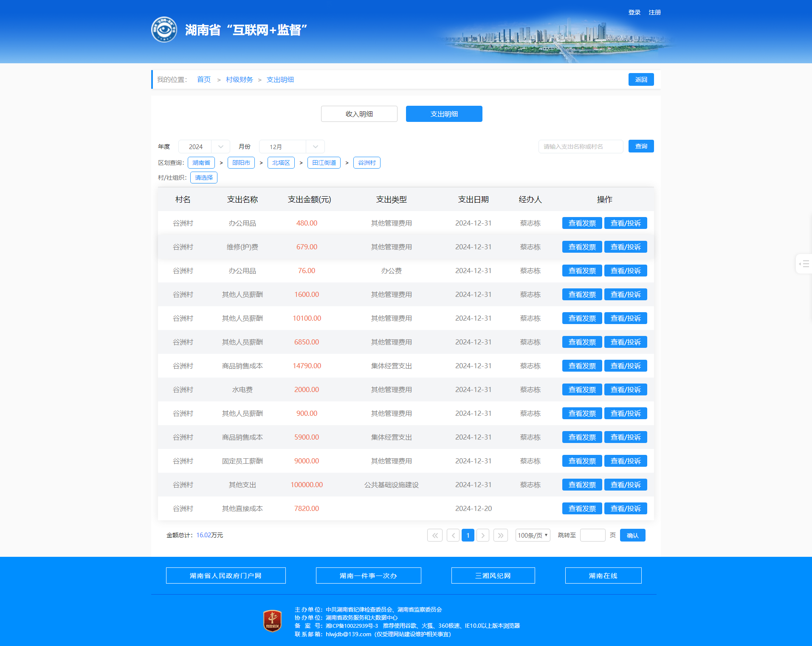The image size is (812, 646).
Task: Click 公共基础设施建设 type cell
Action: coord(392,485)
